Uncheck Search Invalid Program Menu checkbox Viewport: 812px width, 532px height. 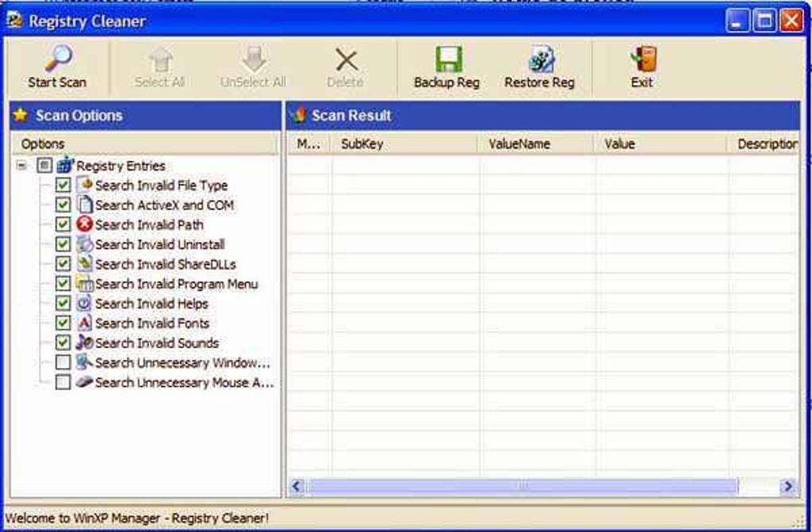(x=63, y=284)
